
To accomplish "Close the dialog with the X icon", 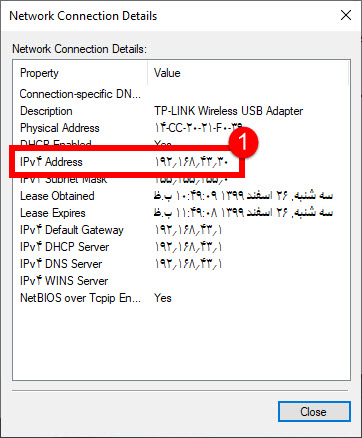I will click(x=346, y=15).
